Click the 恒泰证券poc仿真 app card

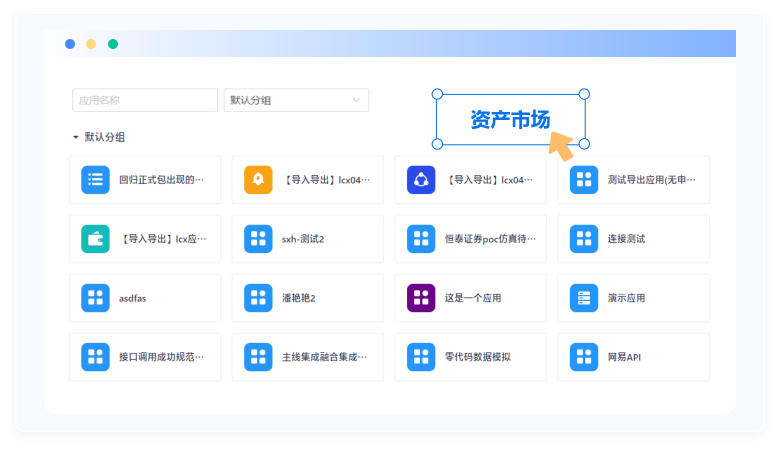470,239
